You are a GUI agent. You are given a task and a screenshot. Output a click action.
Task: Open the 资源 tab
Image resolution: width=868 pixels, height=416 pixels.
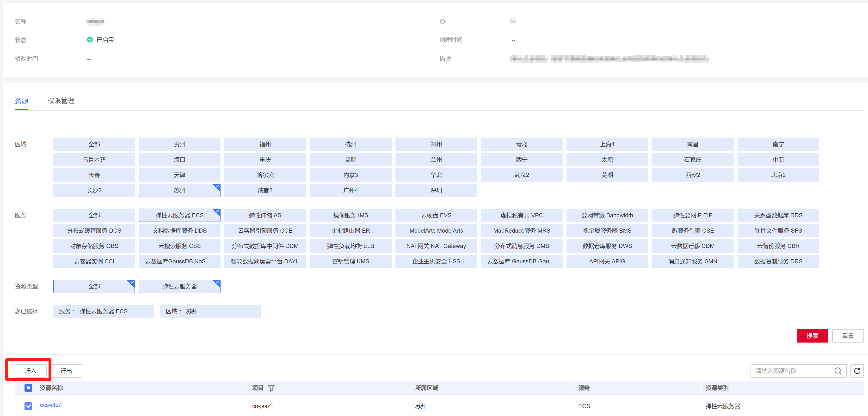[22, 101]
